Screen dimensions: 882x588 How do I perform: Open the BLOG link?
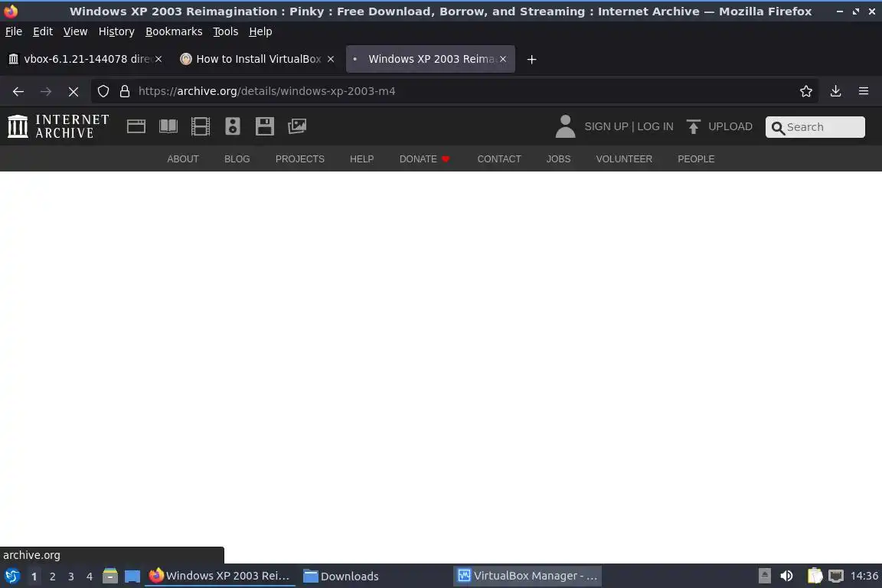[237, 159]
